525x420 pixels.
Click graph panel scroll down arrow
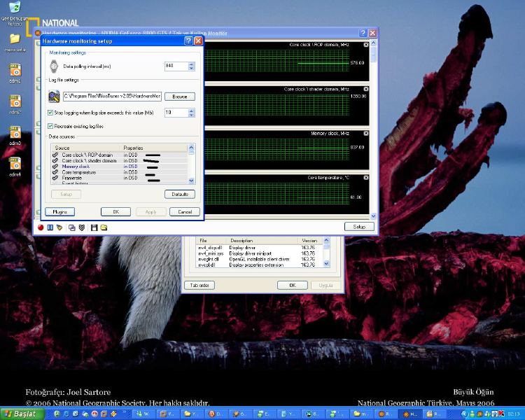373,216
